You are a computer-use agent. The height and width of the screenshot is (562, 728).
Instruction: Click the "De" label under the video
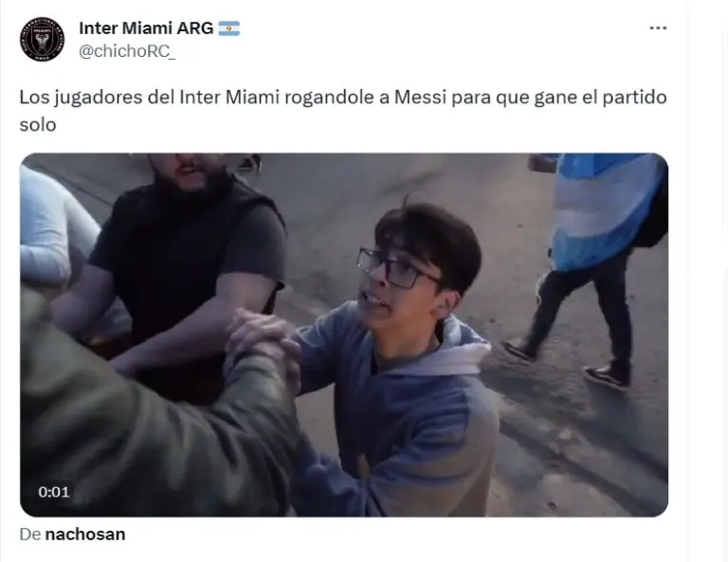(30, 535)
